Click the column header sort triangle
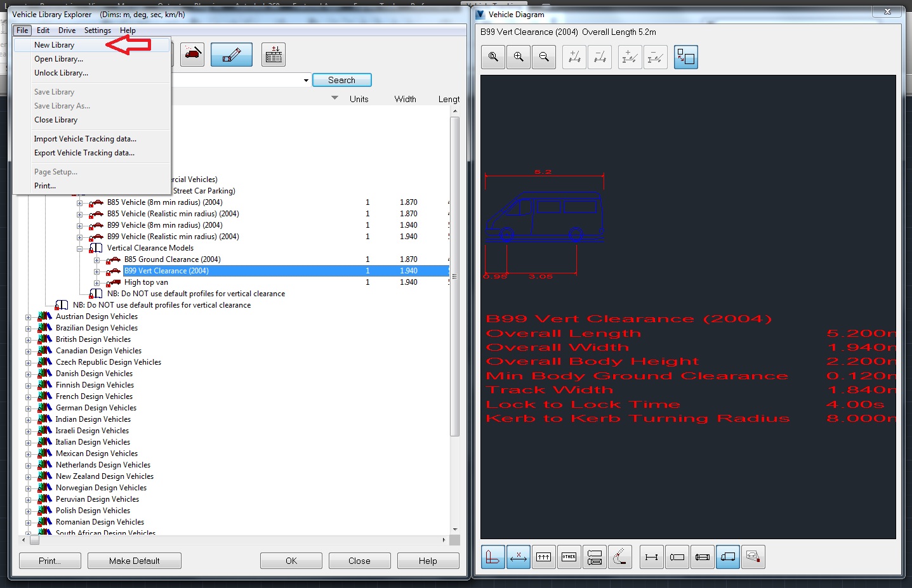Viewport: 912px width, 588px height. (x=335, y=98)
